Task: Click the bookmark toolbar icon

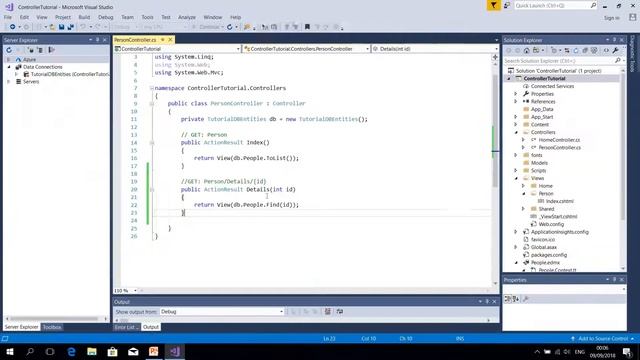Action: pyautogui.click(x=307, y=27)
